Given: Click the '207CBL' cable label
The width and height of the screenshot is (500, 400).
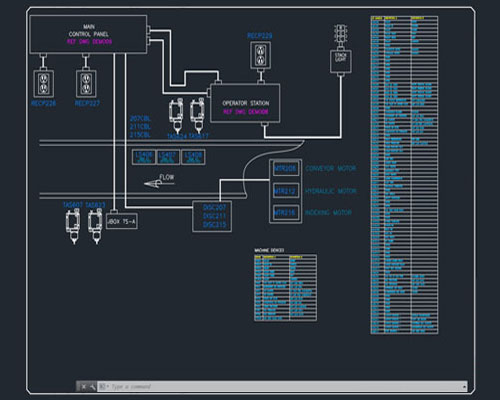Looking at the screenshot, I should point(140,118).
